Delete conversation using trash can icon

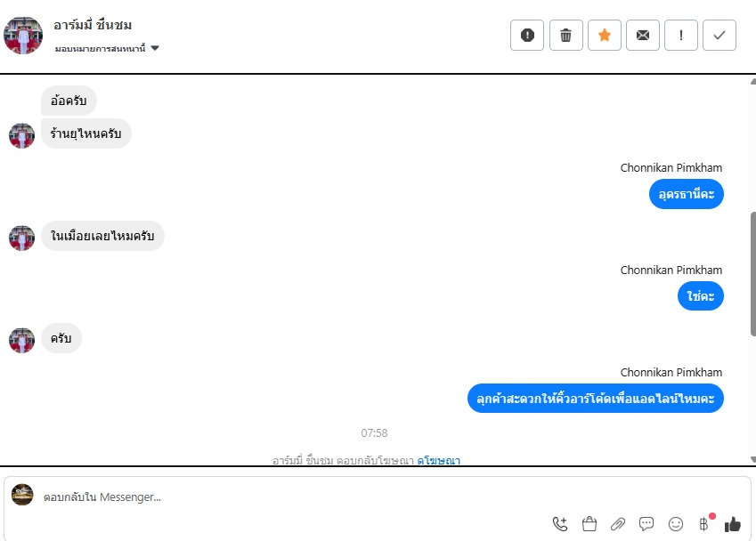click(566, 36)
